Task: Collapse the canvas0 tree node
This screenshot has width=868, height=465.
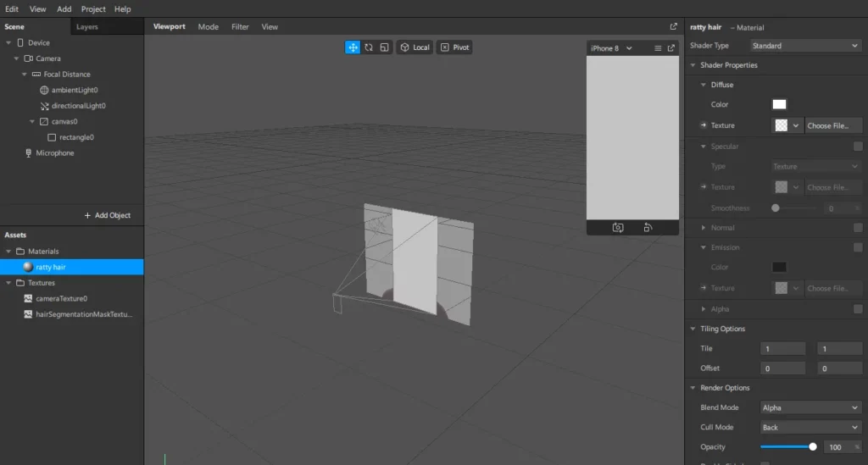Action: pyautogui.click(x=31, y=121)
